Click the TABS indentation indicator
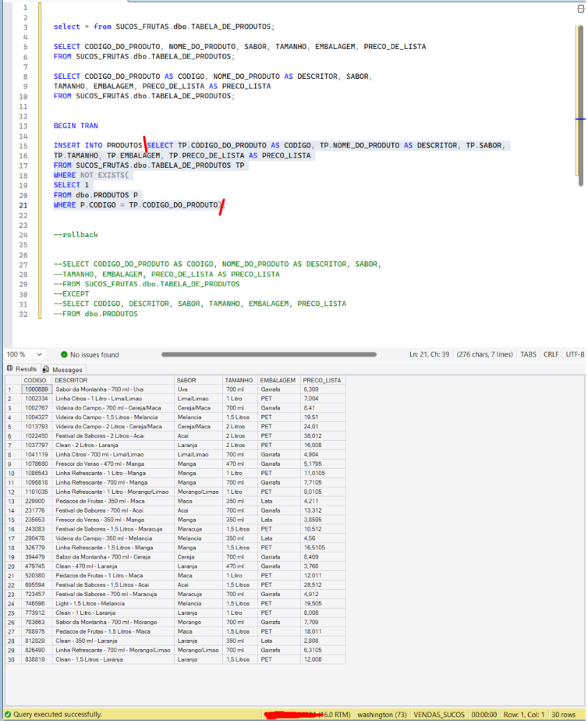This screenshot has width=588, height=721. point(528,354)
